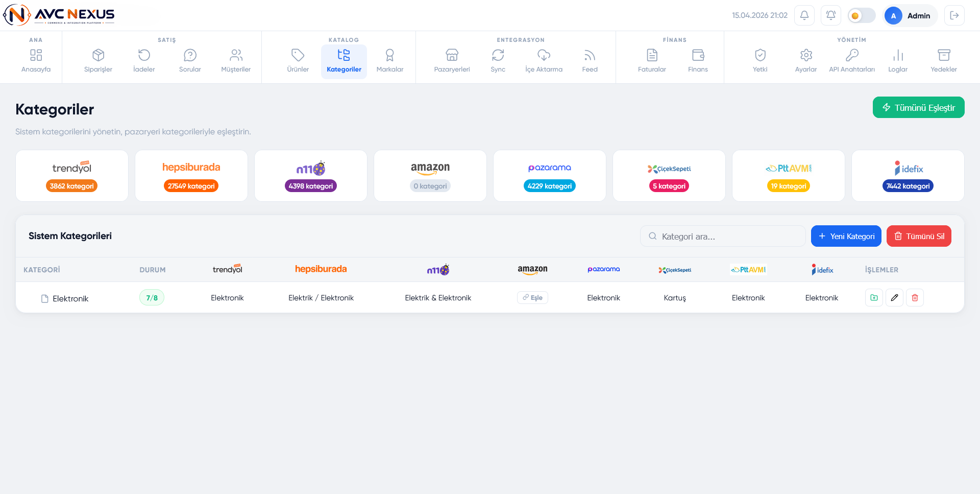
Task: Open Ayarlar settings page
Action: 806,61
